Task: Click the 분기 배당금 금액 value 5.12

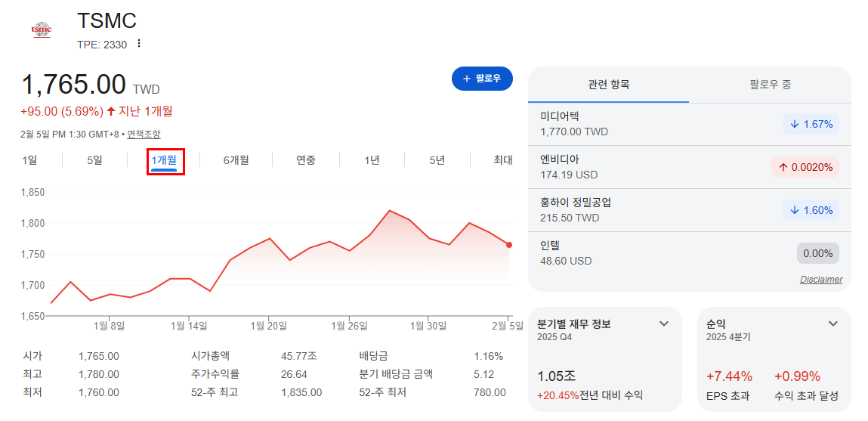Action: point(483,374)
